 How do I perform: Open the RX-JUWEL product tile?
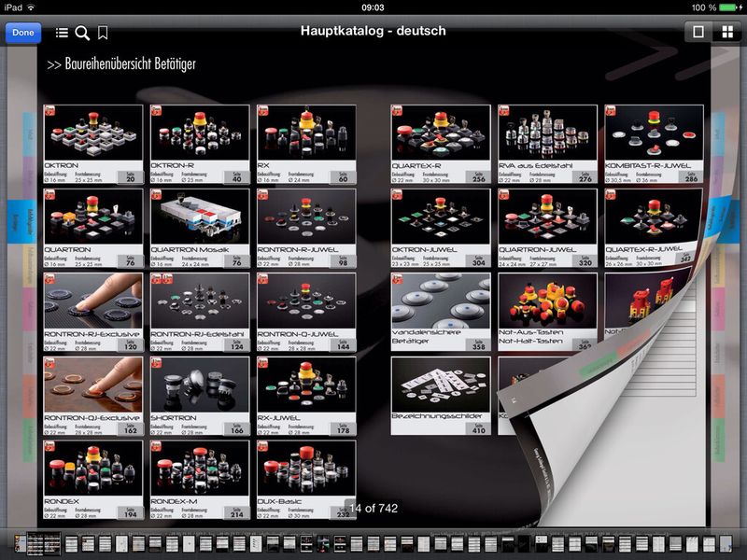pos(306,396)
